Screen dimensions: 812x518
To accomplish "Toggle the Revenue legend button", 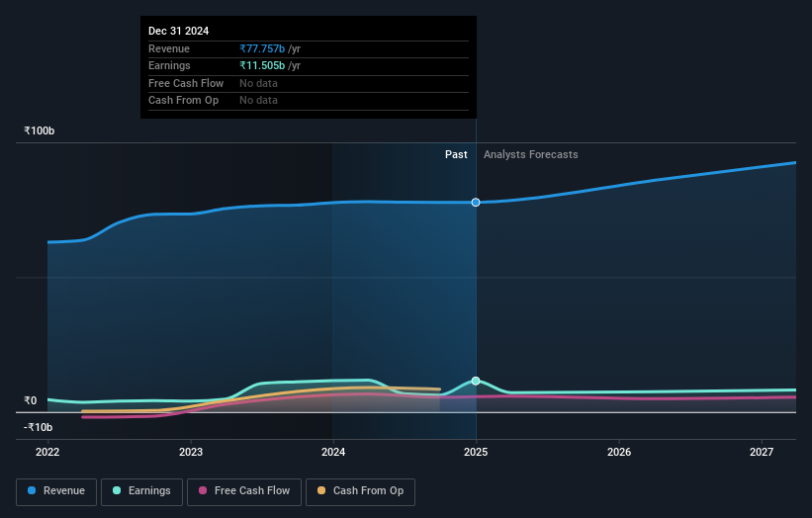I will (56, 491).
